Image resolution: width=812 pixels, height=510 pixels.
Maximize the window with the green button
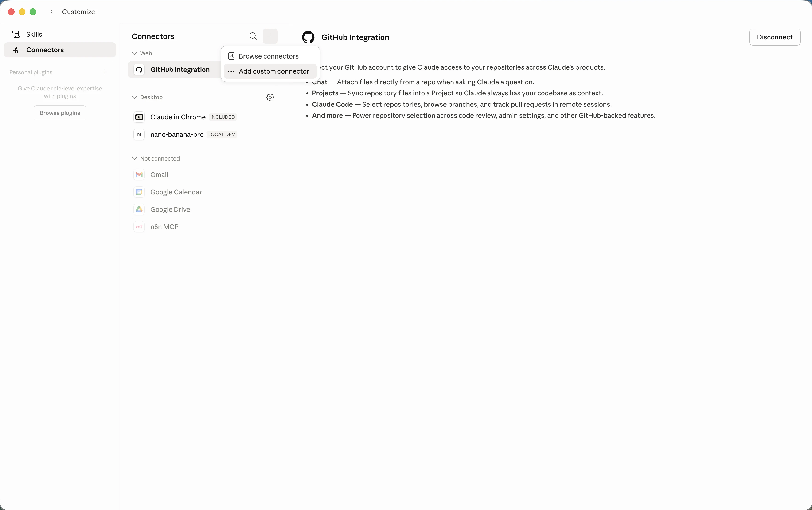click(33, 12)
